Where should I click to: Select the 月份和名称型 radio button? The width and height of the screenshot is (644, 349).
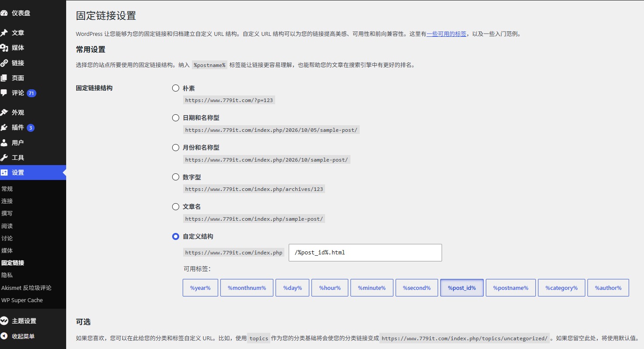coord(176,148)
